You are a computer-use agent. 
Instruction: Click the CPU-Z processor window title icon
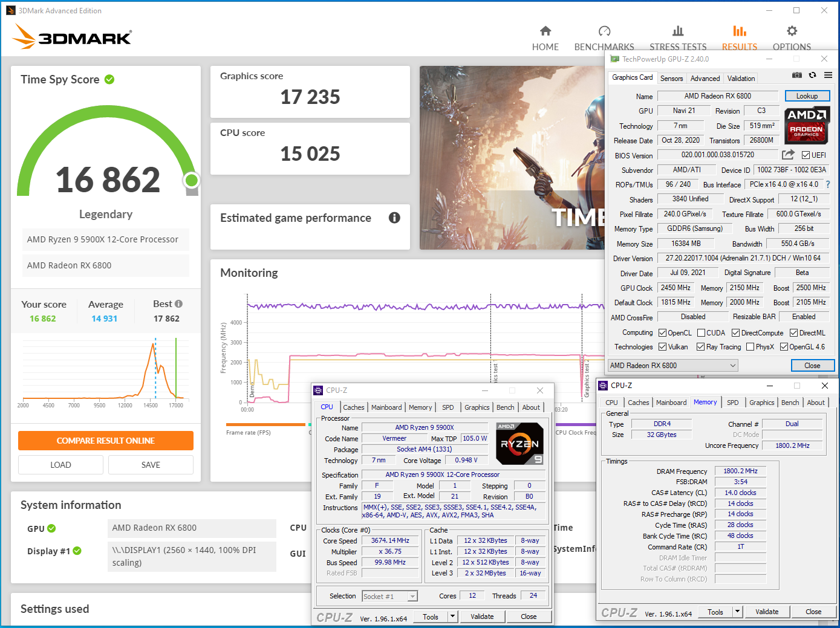[318, 390]
